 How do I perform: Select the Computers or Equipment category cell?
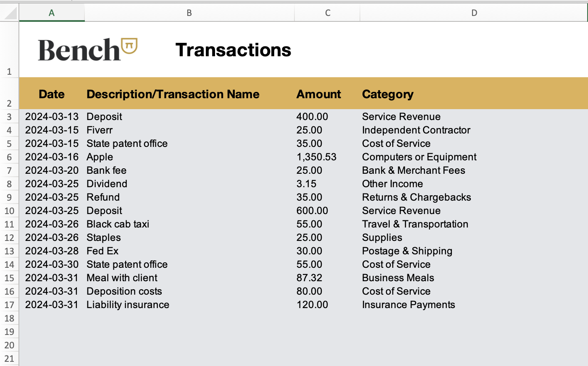click(x=419, y=157)
